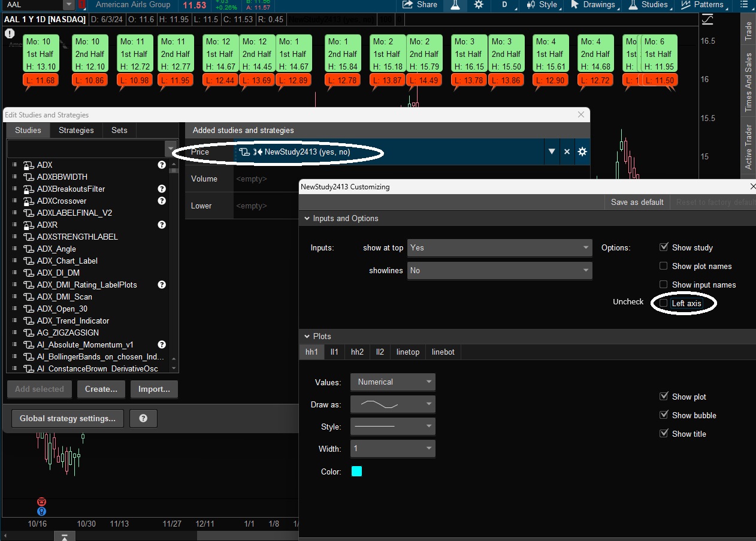Enable Show input names checkbox

tap(663, 285)
